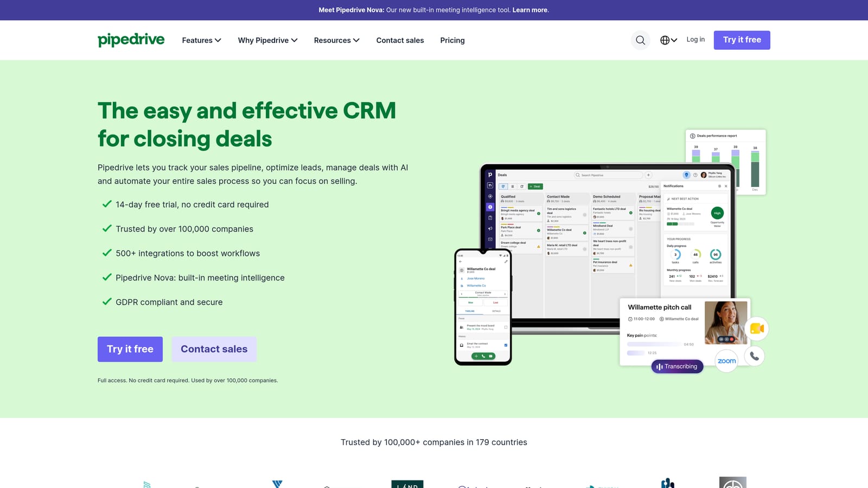This screenshot has height=488, width=868.
Task: Close the Notifications panel with the X
Action: [x=726, y=186]
